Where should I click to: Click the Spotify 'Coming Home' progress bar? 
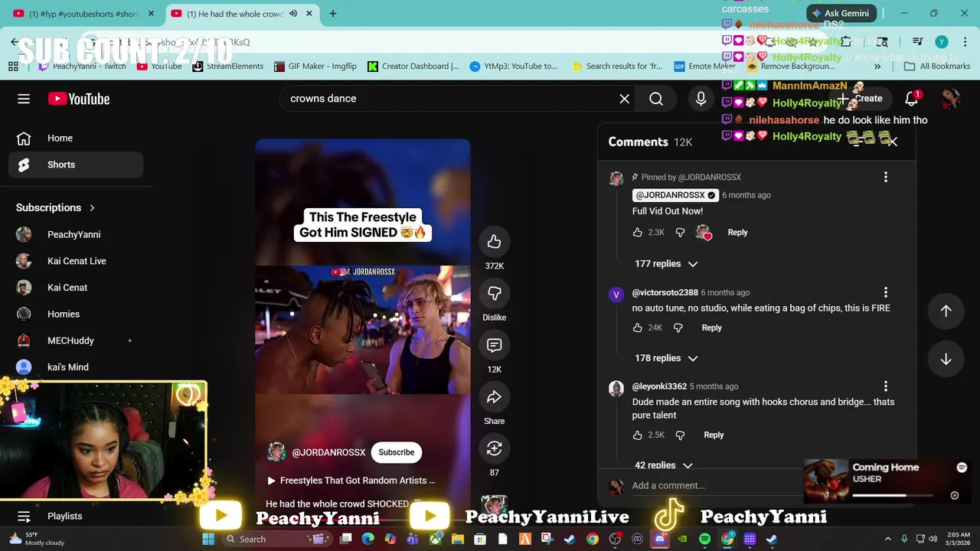893,495
